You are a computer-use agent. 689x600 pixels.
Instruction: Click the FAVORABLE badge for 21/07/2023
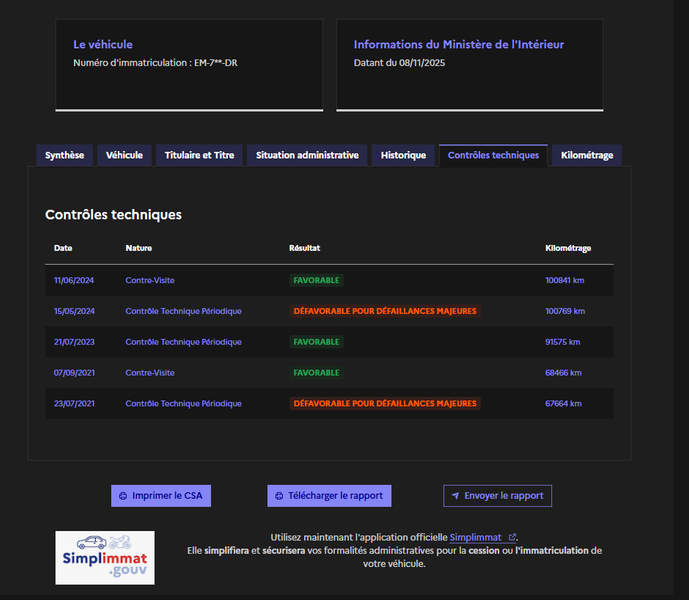316,342
